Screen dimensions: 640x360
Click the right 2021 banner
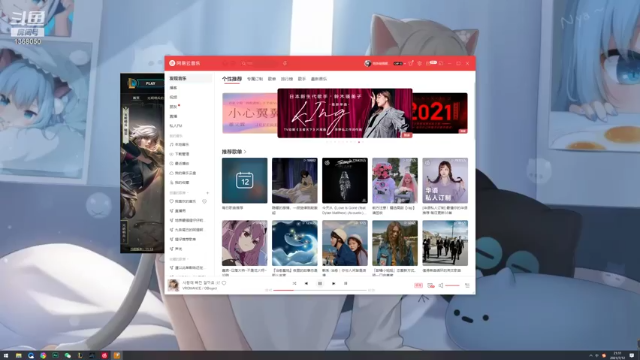pos(440,113)
